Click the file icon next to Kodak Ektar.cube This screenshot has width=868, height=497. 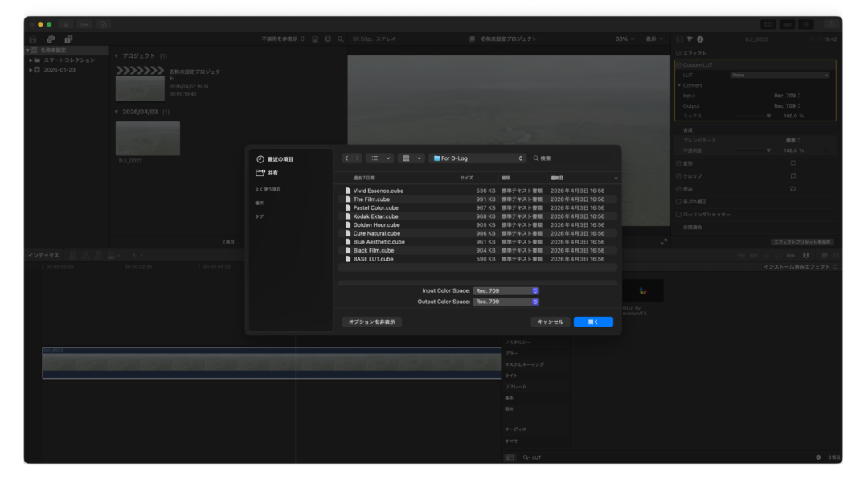[348, 216]
